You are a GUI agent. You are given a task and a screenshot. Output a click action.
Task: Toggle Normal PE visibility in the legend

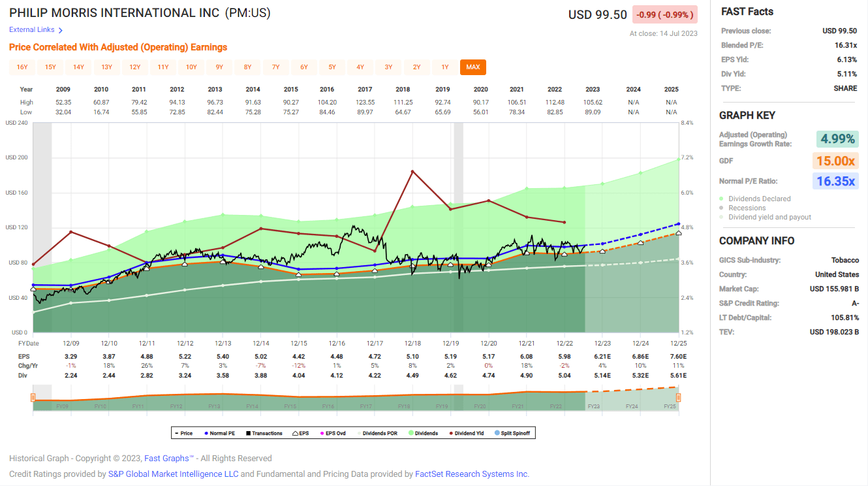(206, 432)
